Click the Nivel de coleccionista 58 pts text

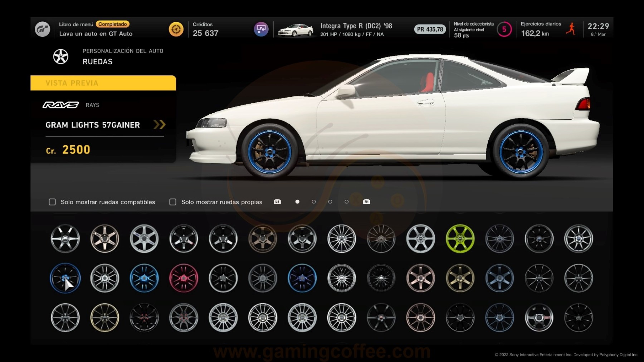pyautogui.click(x=474, y=29)
